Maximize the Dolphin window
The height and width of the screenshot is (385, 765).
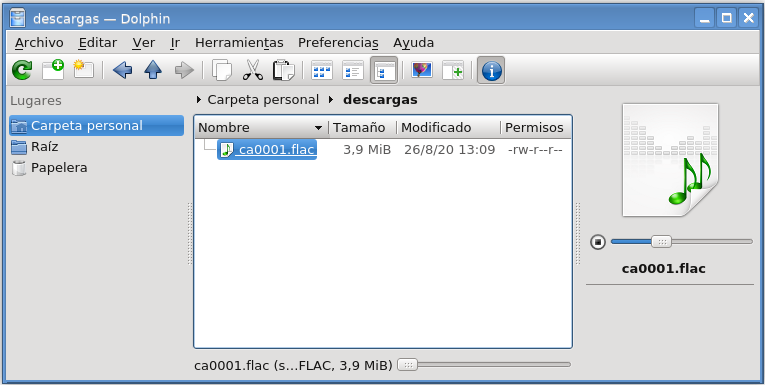coord(726,19)
